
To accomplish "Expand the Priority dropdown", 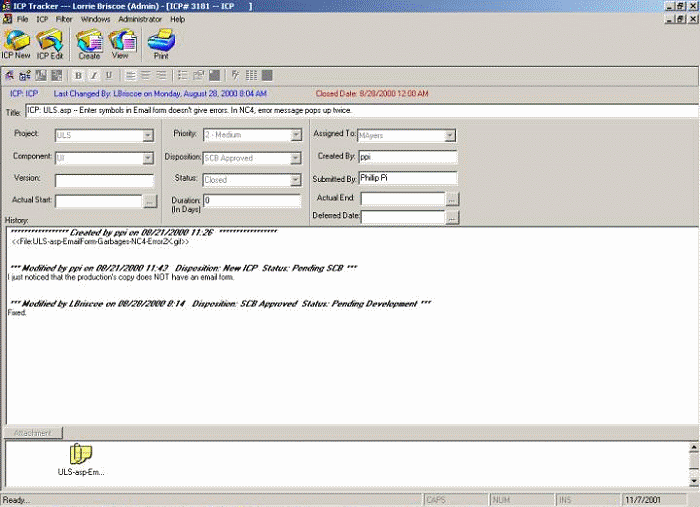I will [x=295, y=136].
